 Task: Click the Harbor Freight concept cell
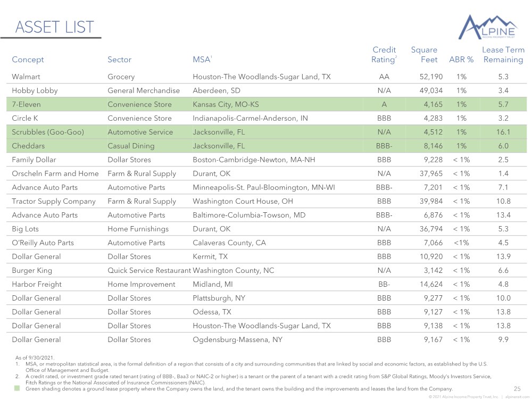coord(37,284)
